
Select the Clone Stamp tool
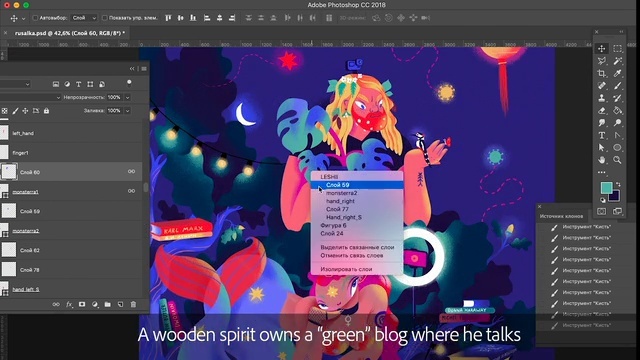click(602, 98)
